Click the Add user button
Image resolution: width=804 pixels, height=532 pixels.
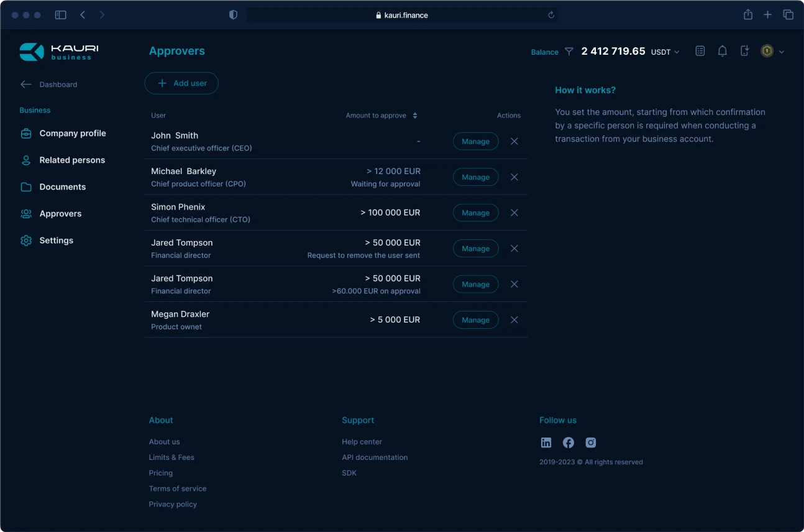181,83
